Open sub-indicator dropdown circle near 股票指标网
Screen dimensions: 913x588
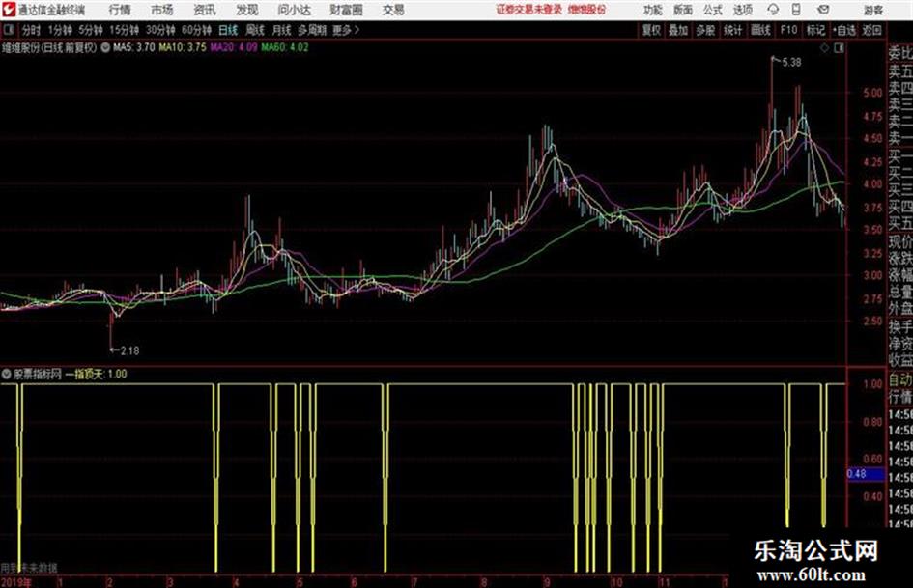click(x=7, y=374)
